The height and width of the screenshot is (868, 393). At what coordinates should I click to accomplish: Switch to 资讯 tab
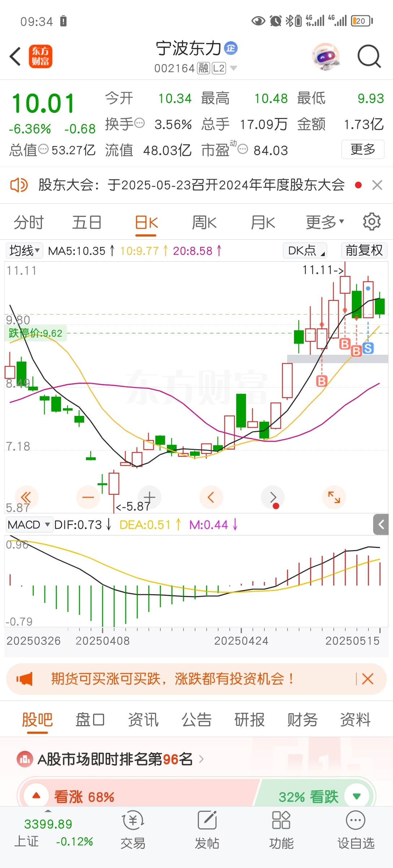[143, 720]
